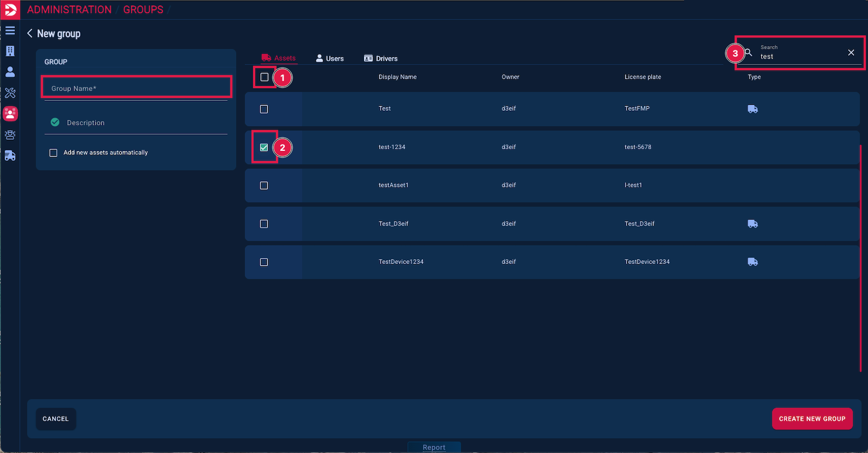Screen dimensions: 868x453
Task: Check the TestDevice1234 asset row checkbox
Action: point(264,262)
